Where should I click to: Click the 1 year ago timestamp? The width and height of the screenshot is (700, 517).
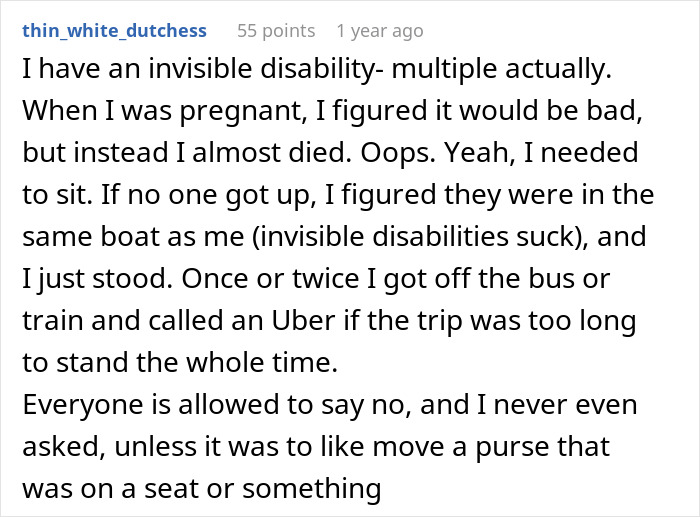coord(380,31)
